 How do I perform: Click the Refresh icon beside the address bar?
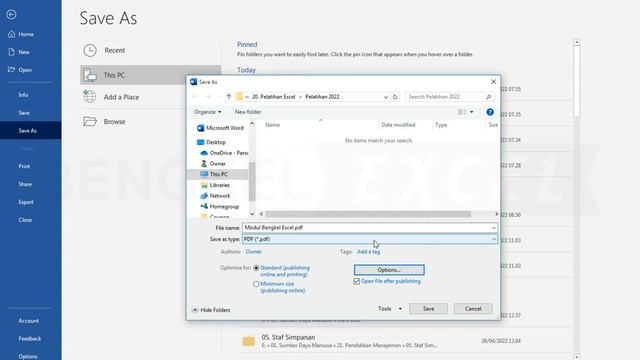pyautogui.click(x=395, y=97)
